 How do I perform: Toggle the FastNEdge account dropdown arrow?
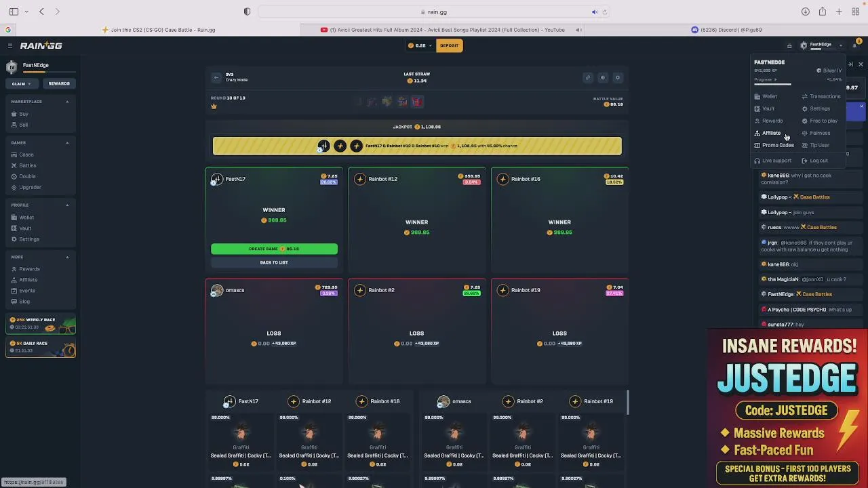[841, 45]
